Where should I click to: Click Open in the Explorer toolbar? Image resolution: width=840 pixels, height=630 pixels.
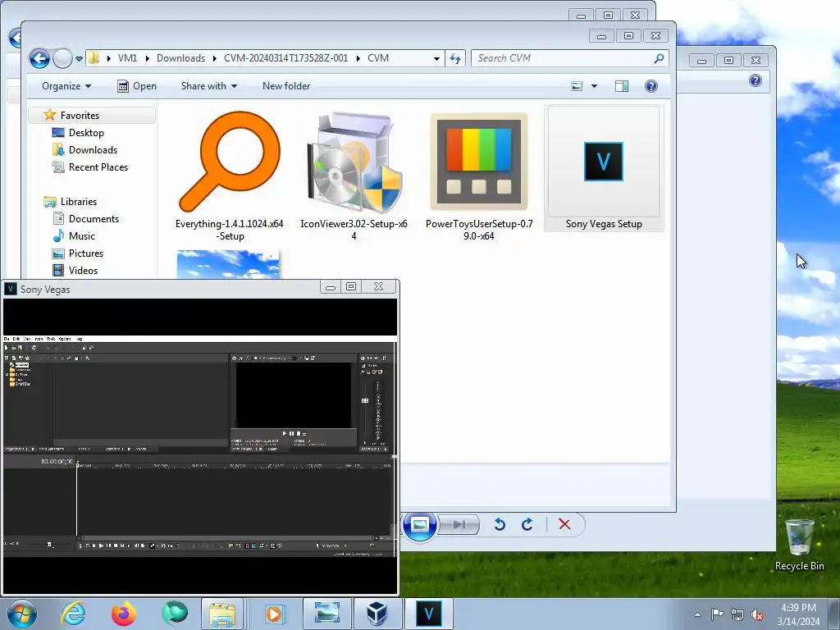coord(137,85)
